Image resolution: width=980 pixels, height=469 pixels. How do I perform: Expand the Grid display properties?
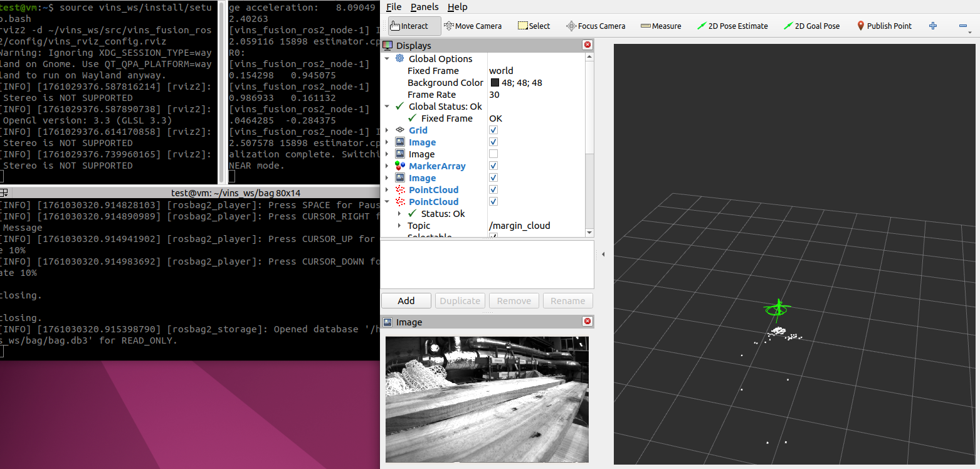tap(387, 130)
